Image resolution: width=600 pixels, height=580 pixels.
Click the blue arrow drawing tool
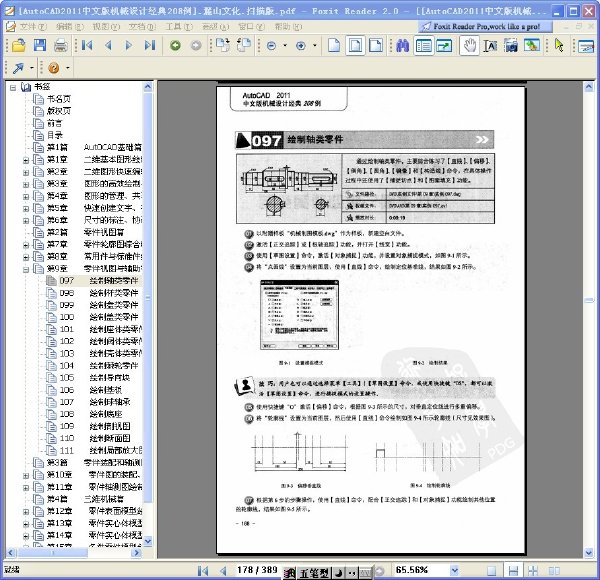pos(18,68)
